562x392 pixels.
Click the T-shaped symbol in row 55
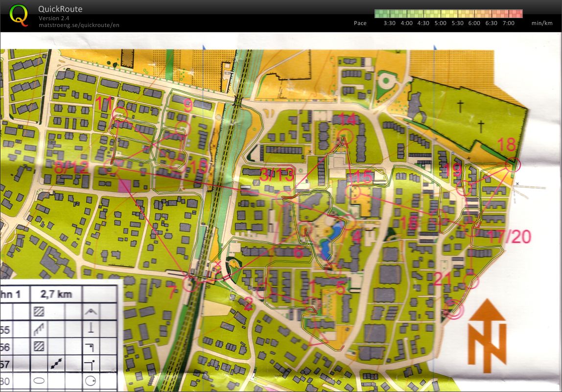tap(90, 329)
